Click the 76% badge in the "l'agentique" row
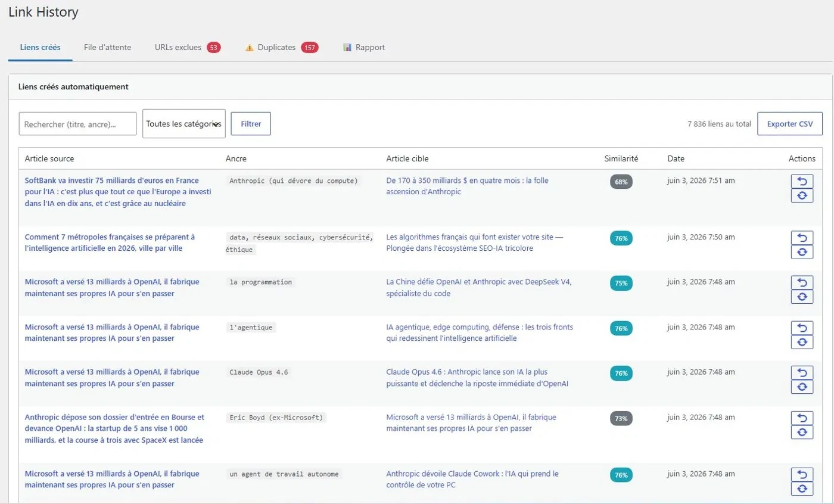The height and width of the screenshot is (504, 834). point(621,328)
